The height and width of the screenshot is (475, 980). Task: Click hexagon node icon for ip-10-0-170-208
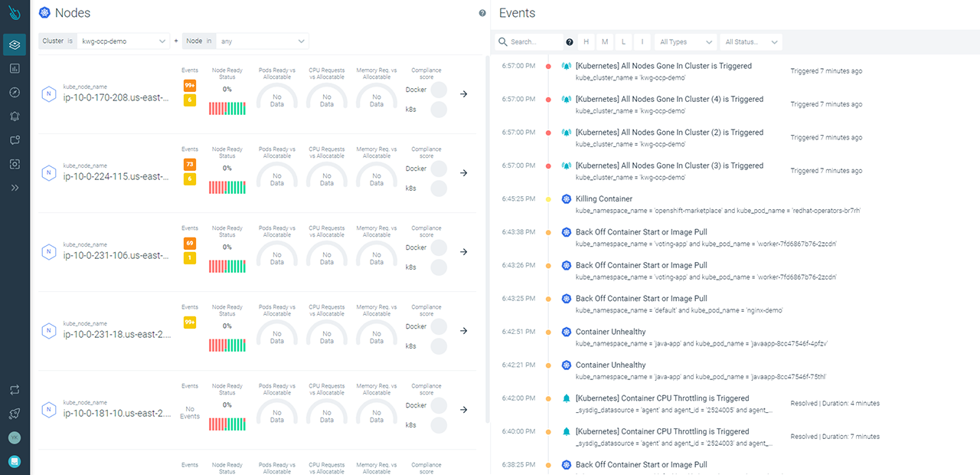(49, 93)
